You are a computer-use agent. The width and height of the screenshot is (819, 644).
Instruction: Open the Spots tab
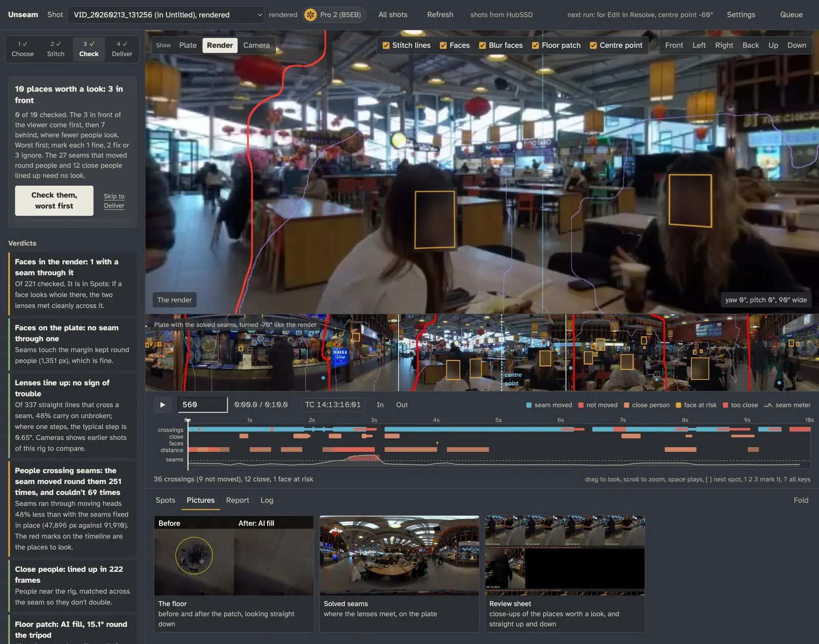tap(165, 500)
